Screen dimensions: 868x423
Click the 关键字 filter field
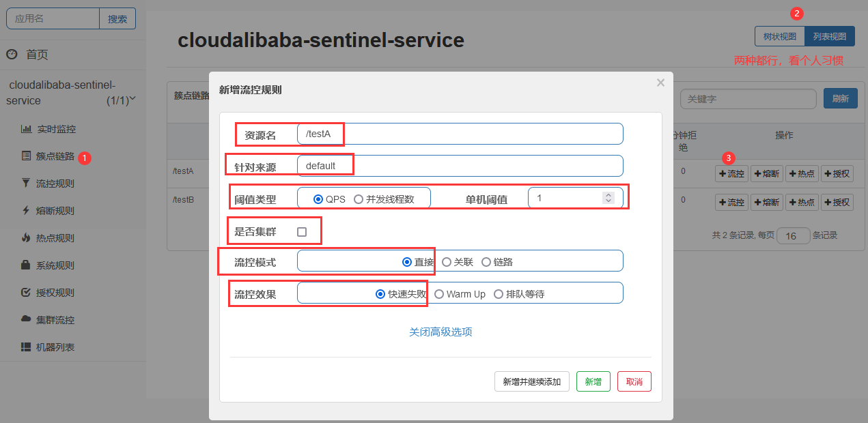click(748, 99)
